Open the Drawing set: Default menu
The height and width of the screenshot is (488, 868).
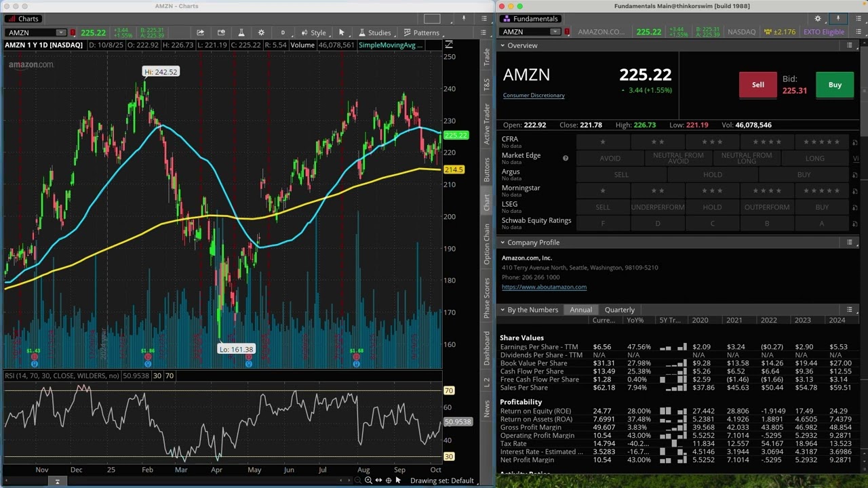point(441,481)
